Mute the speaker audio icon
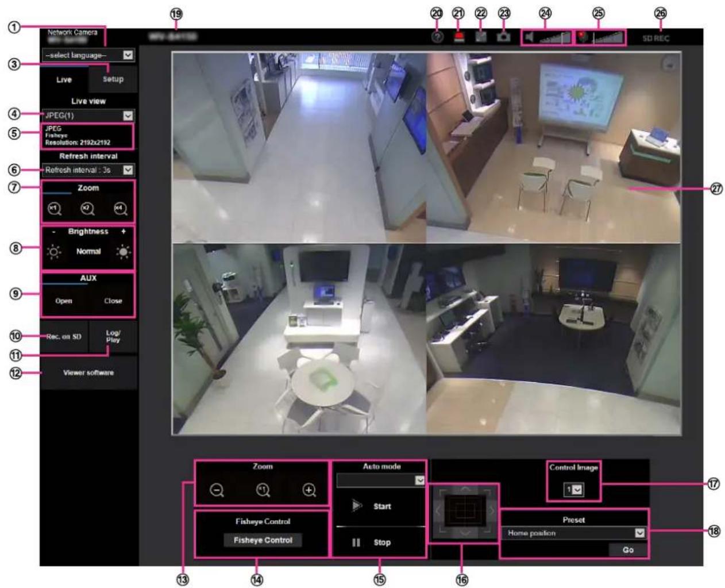 tap(530, 37)
